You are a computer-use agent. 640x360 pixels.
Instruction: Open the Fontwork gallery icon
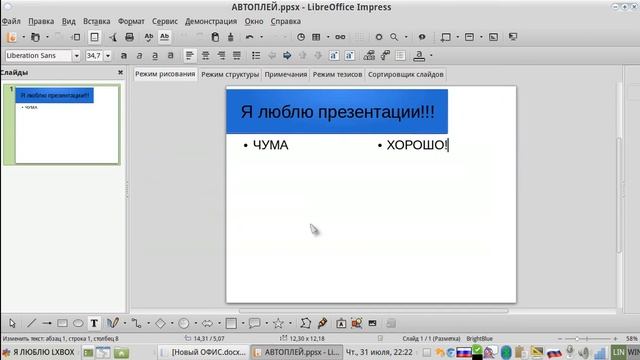coord(341,323)
